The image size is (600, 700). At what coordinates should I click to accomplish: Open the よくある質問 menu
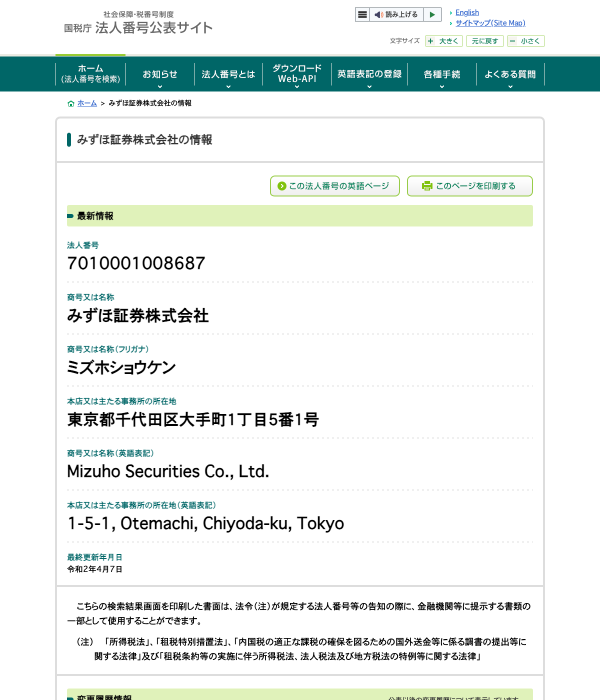510,74
